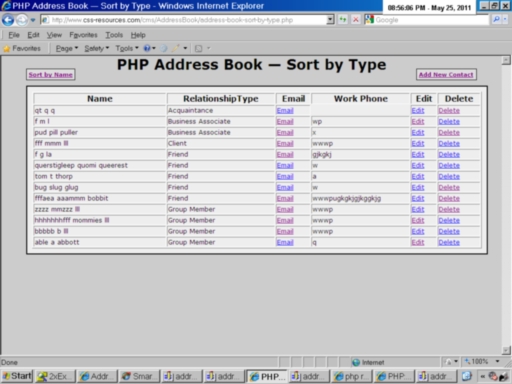
Task: Click the Internet zone globe icon
Action: (x=356, y=362)
